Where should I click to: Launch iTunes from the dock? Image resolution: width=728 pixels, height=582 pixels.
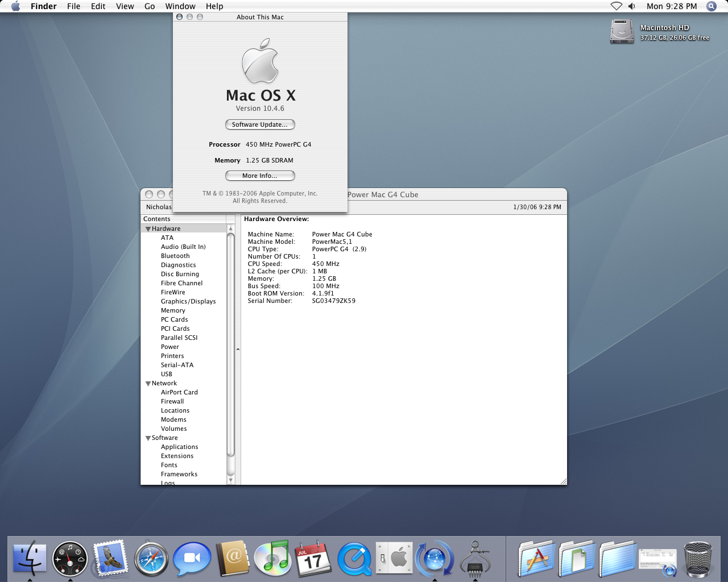pos(273,558)
